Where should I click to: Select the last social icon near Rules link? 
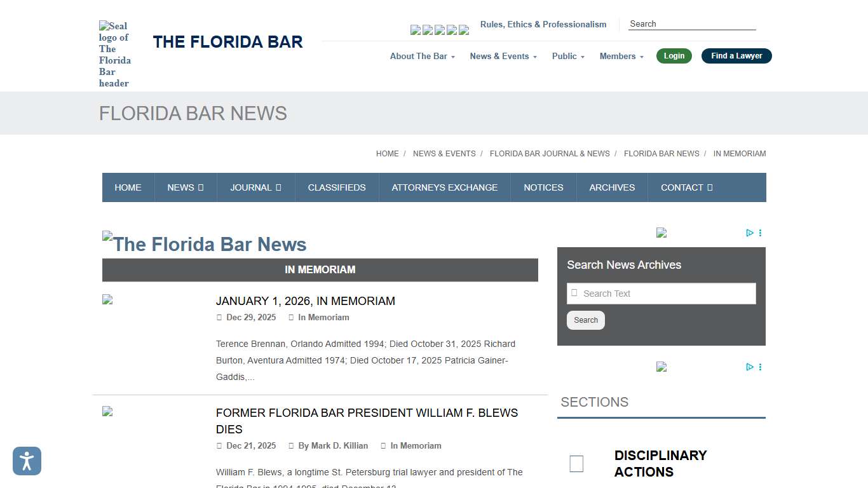tap(464, 30)
